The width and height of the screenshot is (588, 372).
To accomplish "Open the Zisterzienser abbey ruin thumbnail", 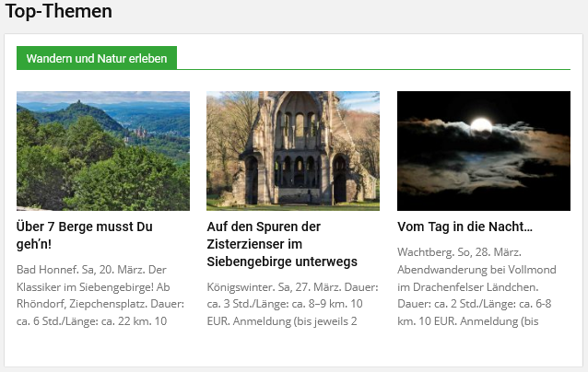I will (x=293, y=151).
